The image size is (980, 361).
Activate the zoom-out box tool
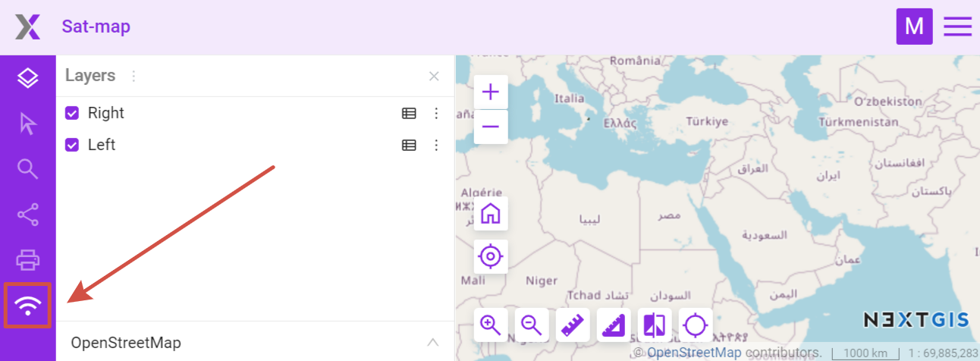point(532,325)
